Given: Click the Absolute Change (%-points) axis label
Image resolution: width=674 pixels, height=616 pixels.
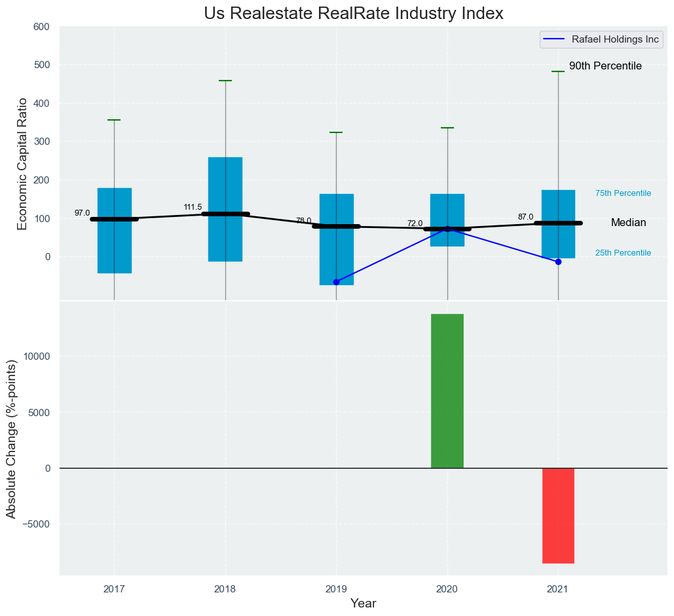Looking at the screenshot, I should point(11,438).
